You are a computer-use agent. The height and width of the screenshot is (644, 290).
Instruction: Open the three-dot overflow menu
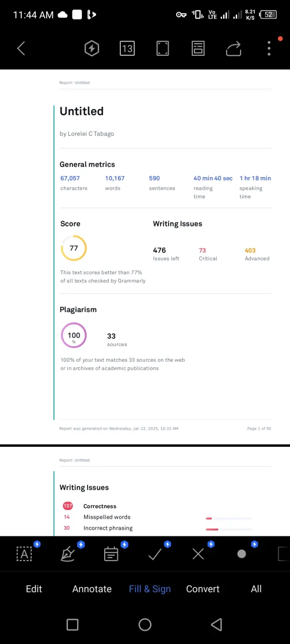click(269, 48)
